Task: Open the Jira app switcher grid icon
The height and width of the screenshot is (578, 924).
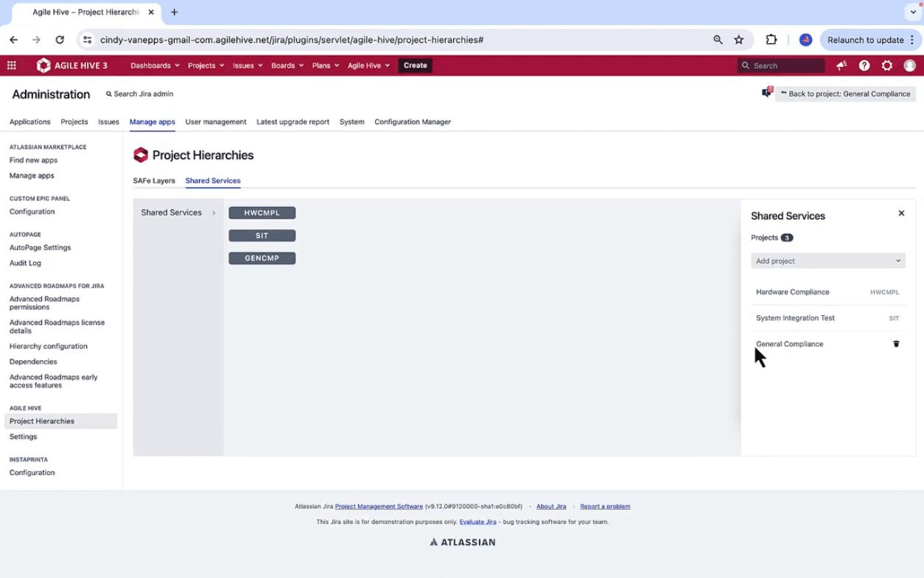Action: point(11,66)
